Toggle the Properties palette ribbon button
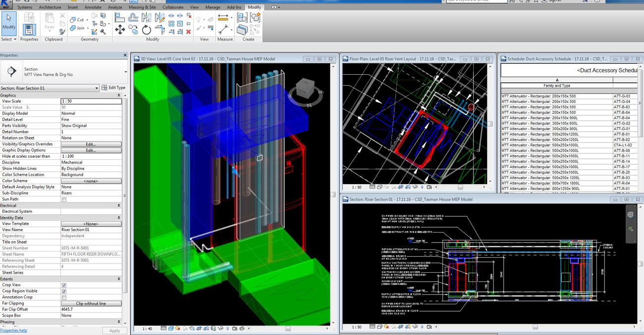The width and height of the screenshot is (644, 335). click(29, 29)
